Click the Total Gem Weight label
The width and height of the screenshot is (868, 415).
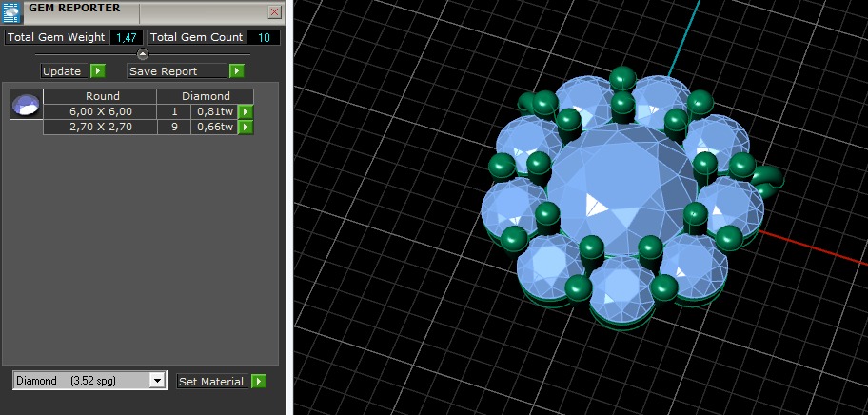pos(56,38)
